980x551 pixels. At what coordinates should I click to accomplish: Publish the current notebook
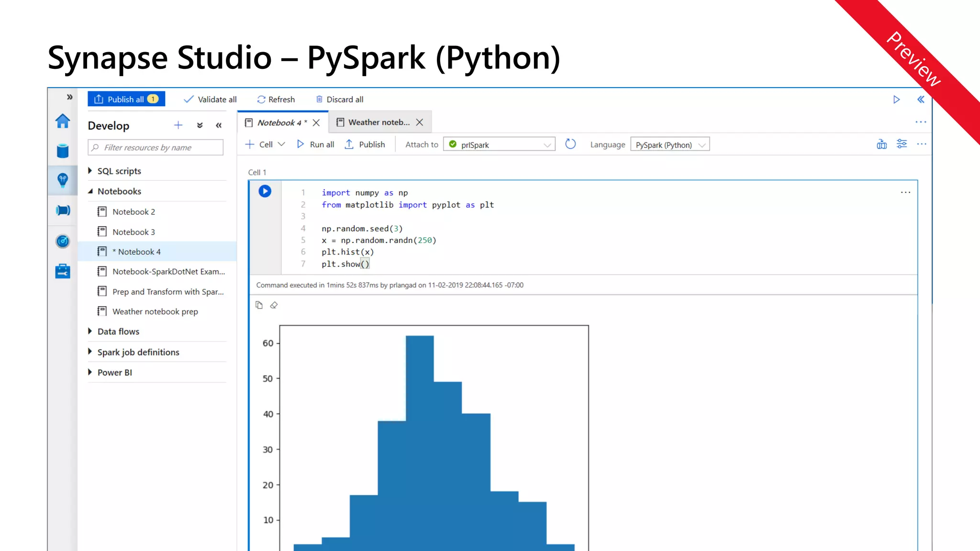click(x=365, y=144)
